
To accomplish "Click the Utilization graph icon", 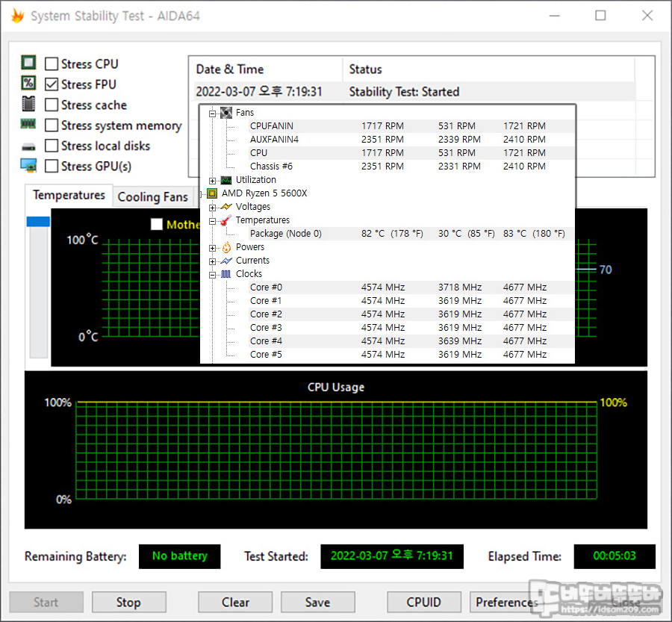I will 225,180.
